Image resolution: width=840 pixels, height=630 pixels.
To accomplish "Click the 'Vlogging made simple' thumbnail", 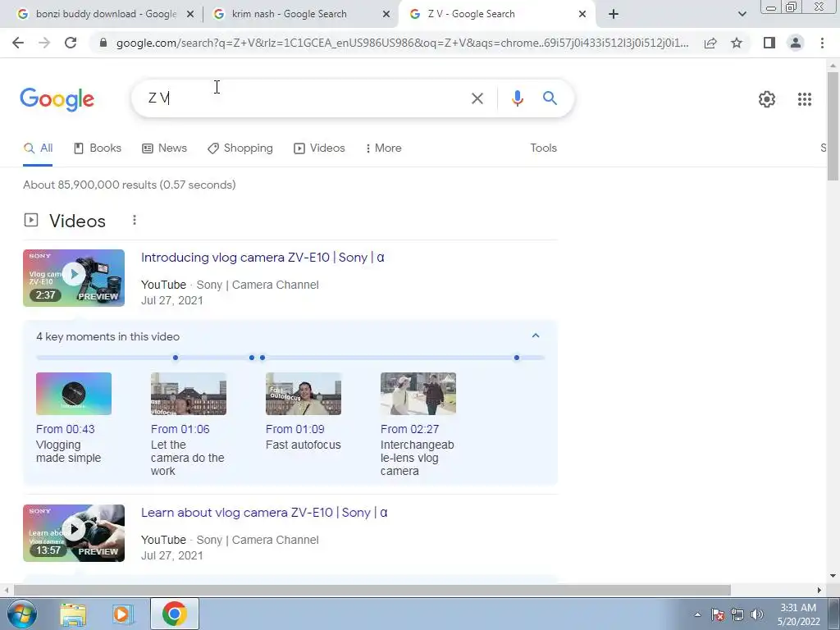I will tap(74, 394).
